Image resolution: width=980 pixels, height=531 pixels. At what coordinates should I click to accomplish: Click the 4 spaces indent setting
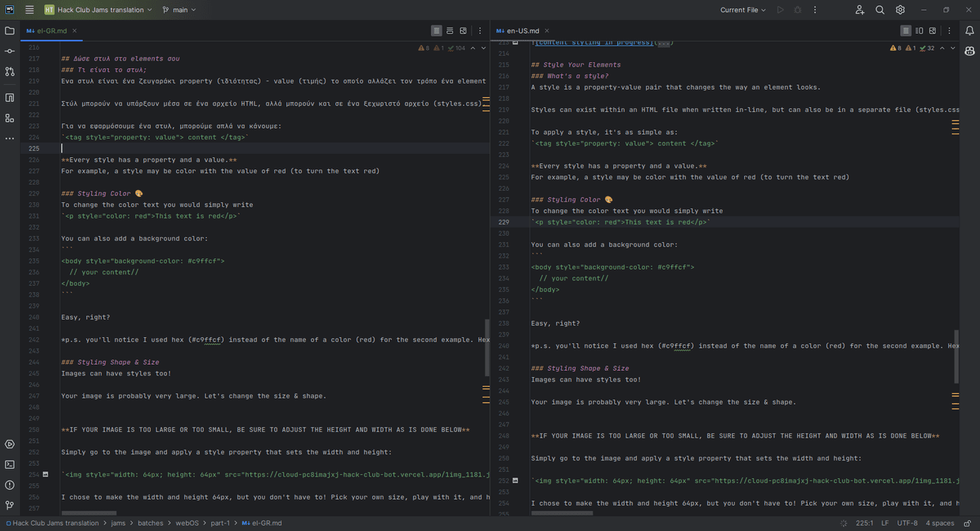pyautogui.click(x=939, y=523)
